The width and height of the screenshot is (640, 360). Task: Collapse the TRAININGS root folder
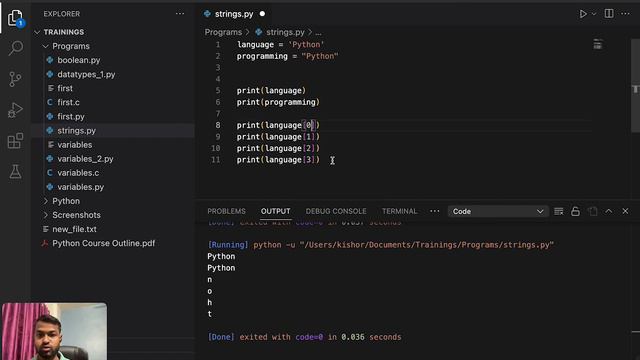64,32
